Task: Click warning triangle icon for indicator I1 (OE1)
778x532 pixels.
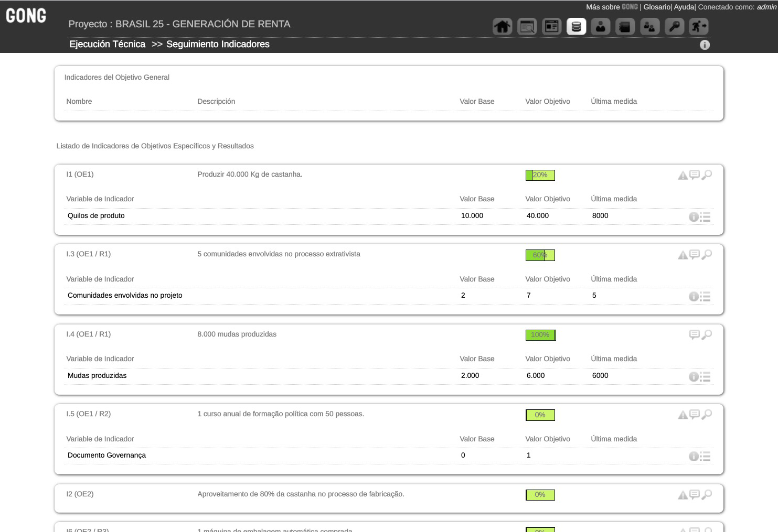Action: click(683, 176)
